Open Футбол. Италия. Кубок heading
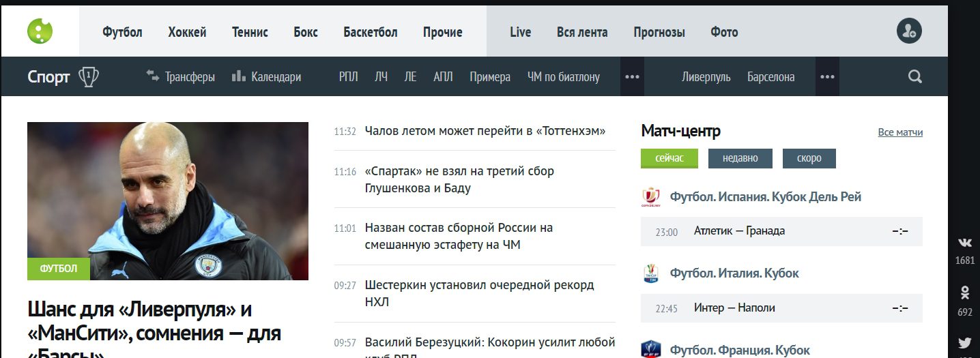Viewport: 980px width, 358px height. [734, 273]
